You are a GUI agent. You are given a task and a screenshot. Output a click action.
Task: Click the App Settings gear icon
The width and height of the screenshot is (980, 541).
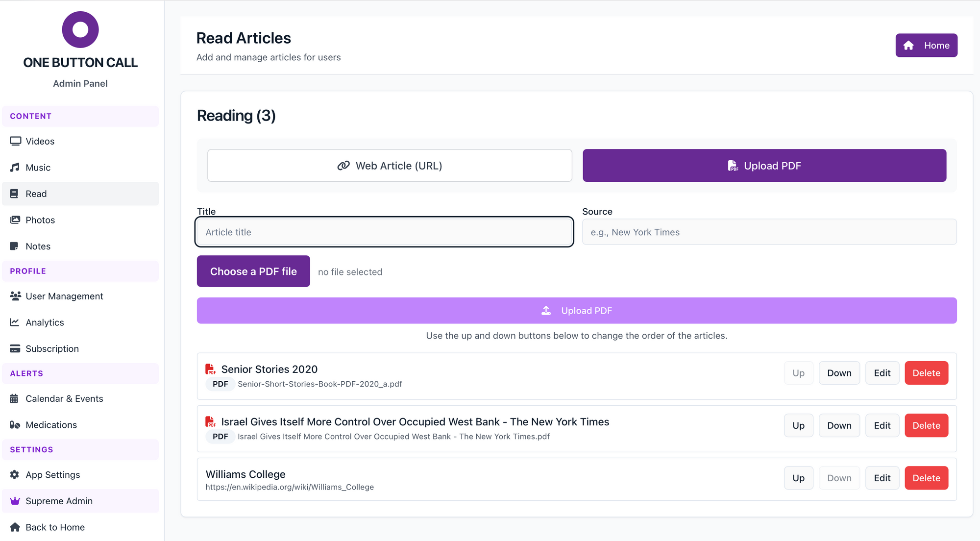pos(15,475)
